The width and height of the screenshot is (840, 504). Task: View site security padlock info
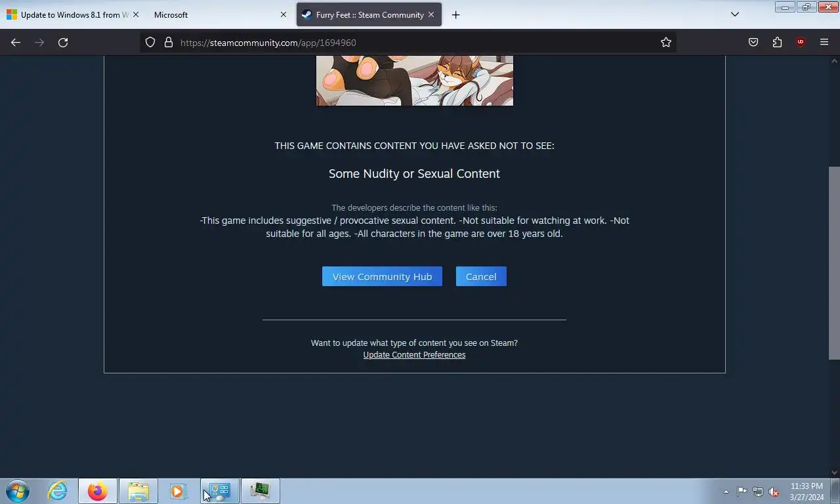pyautogui.click(x=169, y=42)
